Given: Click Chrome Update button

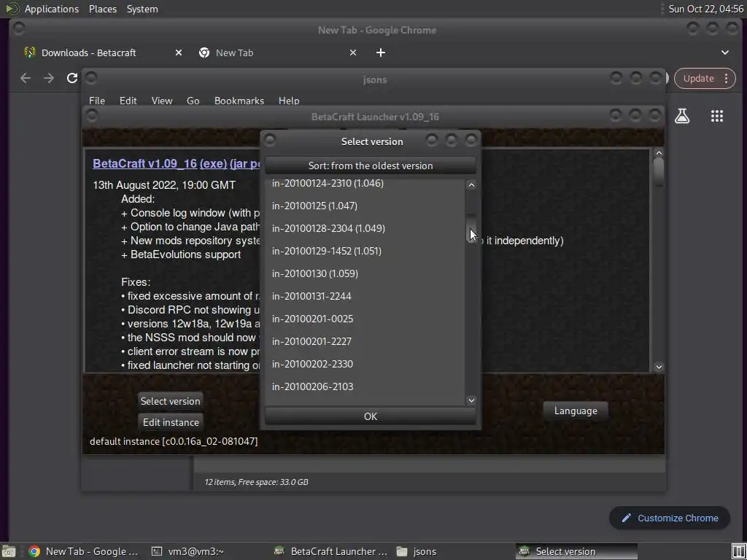Looking at the screenshot, I should (698, 78).
